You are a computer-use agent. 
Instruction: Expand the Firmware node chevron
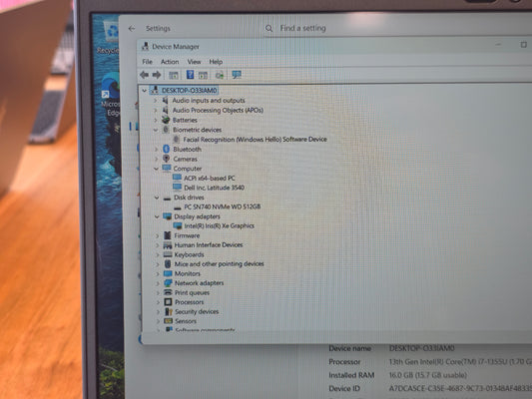tap(157, 235)
